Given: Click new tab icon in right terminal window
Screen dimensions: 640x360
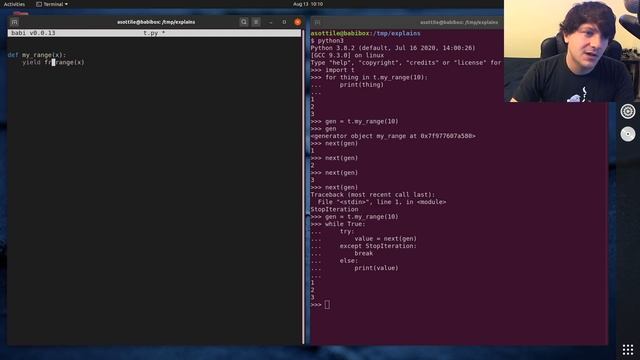Looking at the screenshot, I should (x=317, y=22).
